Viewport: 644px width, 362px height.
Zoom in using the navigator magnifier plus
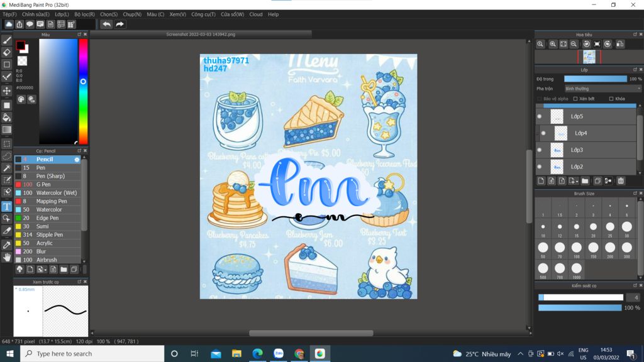point(553,44)
